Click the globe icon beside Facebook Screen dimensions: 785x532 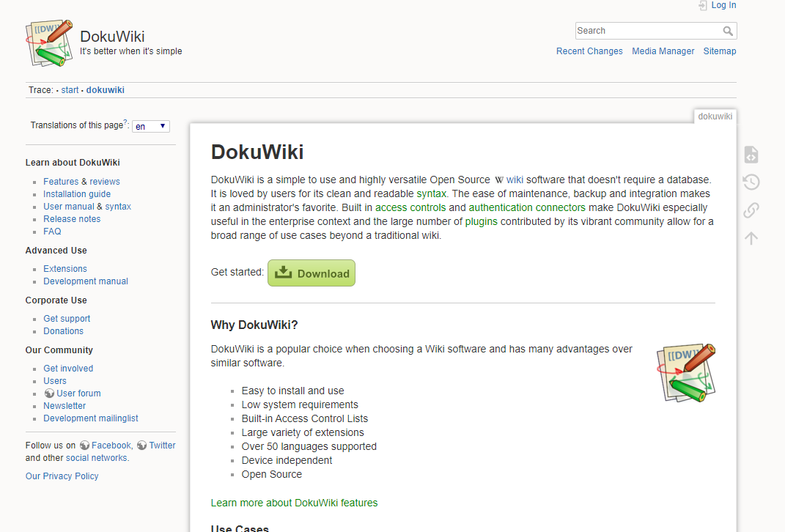pyautogui.click(x=84, y=446)
